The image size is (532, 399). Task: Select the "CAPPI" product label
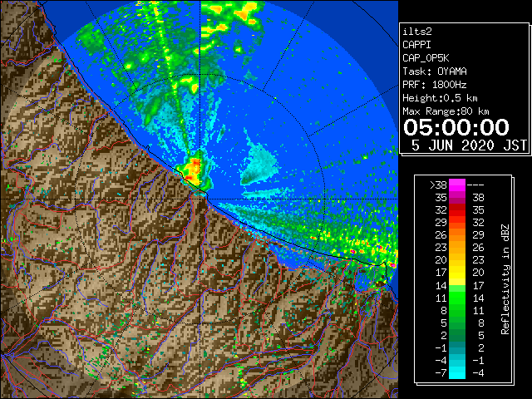point(416,45)
